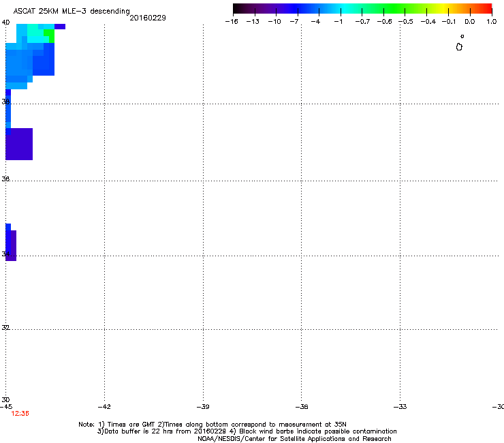This screenshot has height=443, width=504.
Task: Click the red pass time '12:36'
Action: (20, 414)
